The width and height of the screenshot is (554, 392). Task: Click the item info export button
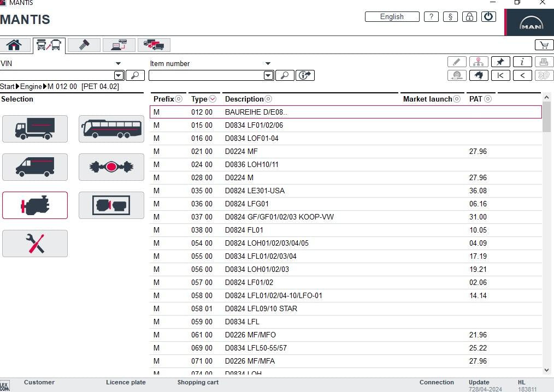pos(305,75)
